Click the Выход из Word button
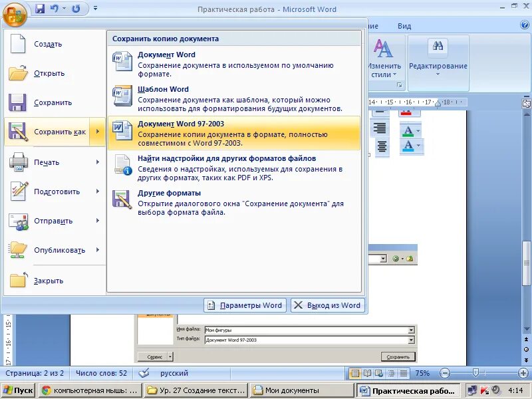The width and height of the screenshot is (532, 399). (x=327, y=305)
